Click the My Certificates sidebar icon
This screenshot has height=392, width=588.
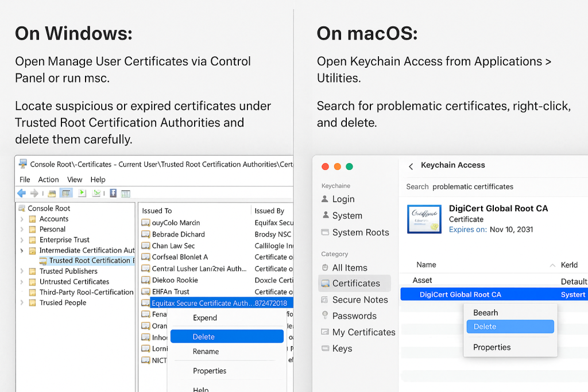coord(325,332)
